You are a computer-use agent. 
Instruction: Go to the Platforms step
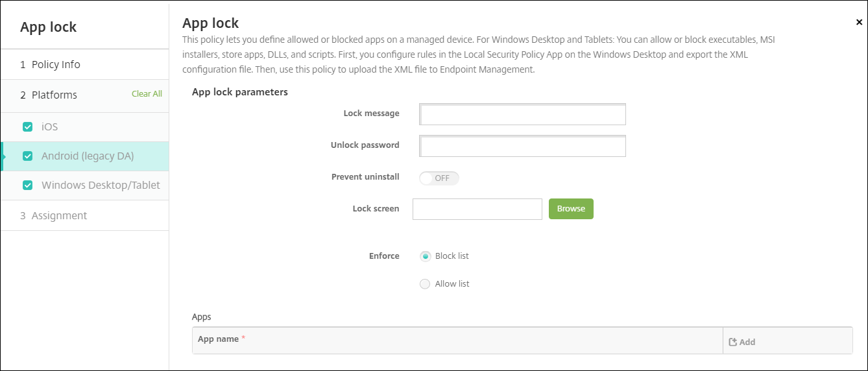point(54,95)
